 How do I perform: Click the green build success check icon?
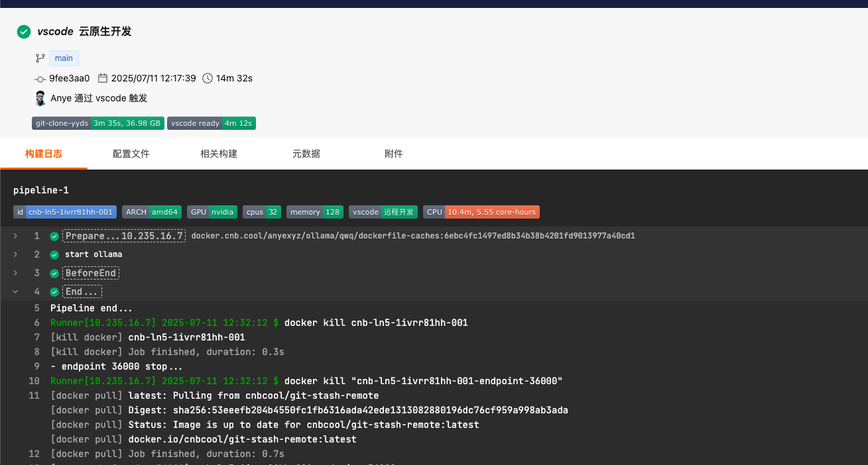point(24,32)
